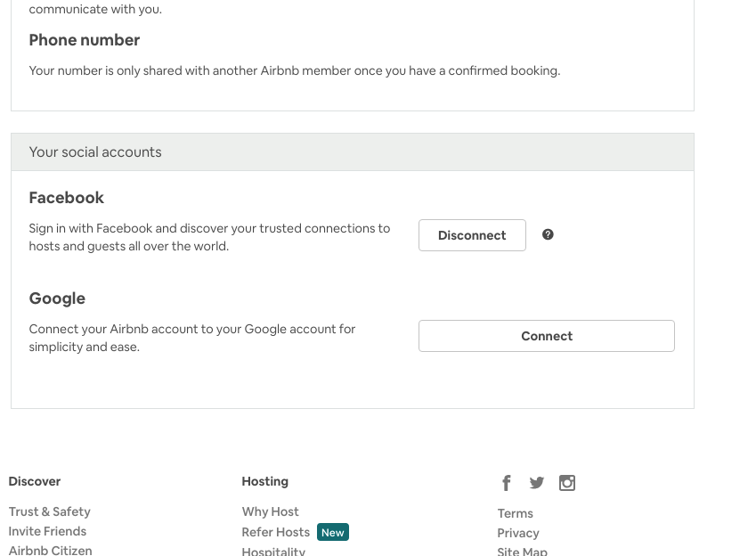This screenshot has height=556, width=756.
Task: Navigate to the Site Map
Action: pyautogui.click(x=522, y=551)
